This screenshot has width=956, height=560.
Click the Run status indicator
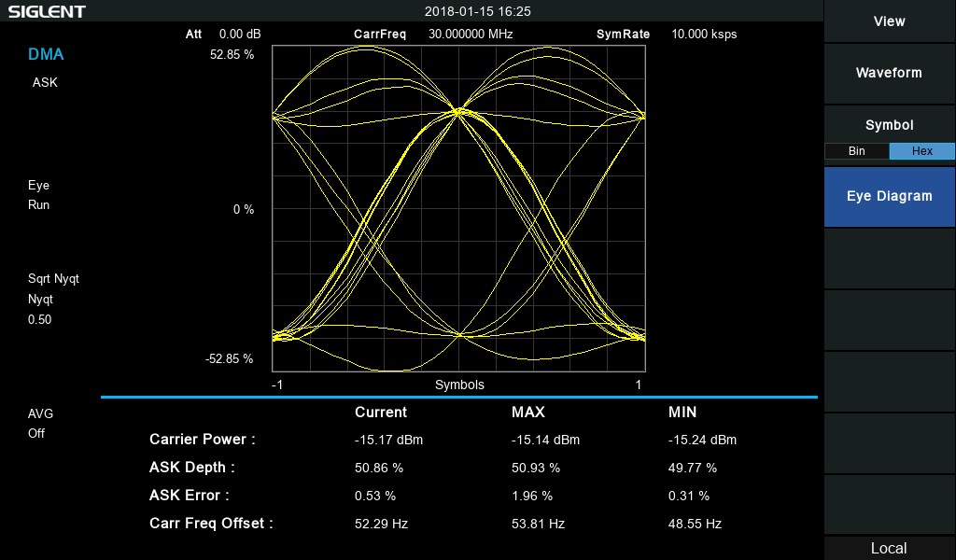[x=38, y=204]
